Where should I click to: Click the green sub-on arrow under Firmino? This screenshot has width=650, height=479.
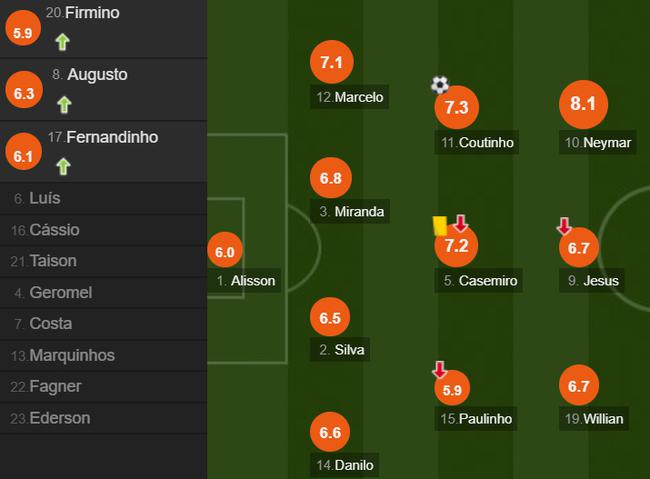tap(62, 42)
